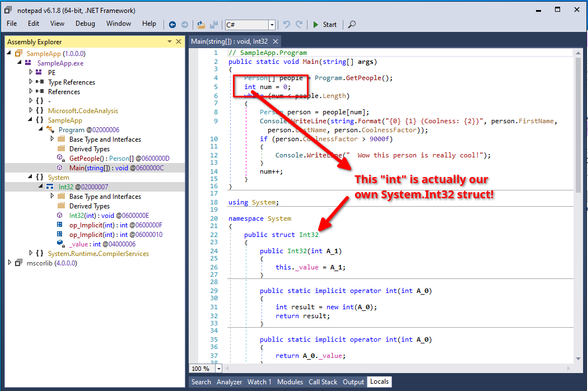The width and height of the screenshot is (588, 391).
Task: Click the undo toolbar icon
Action: pyautogui.click(x=286, y=25)
